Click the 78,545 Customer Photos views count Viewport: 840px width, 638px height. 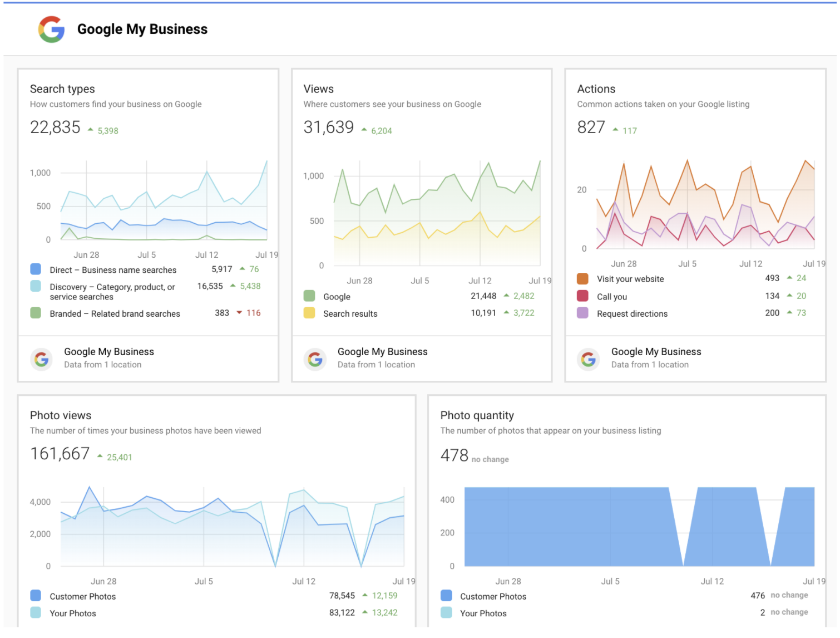tap(342, 596)
